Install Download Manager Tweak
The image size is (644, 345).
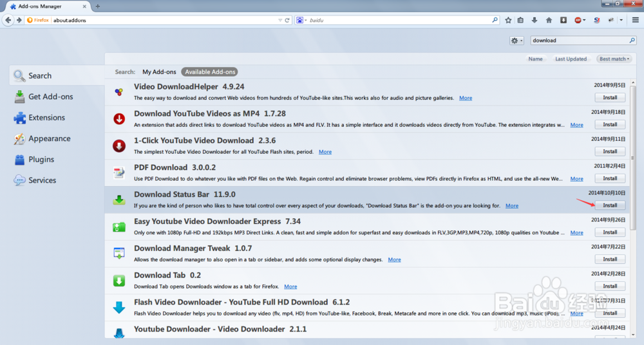[610, 259]
